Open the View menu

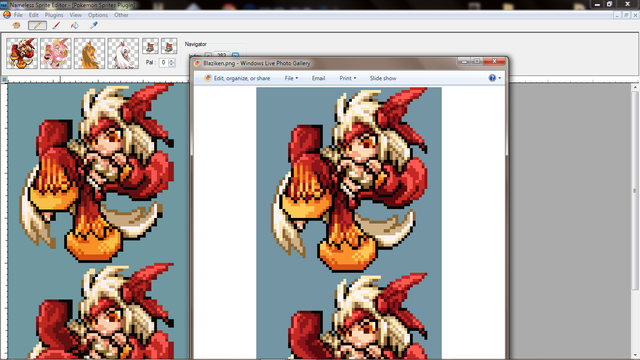coord(76,15)
